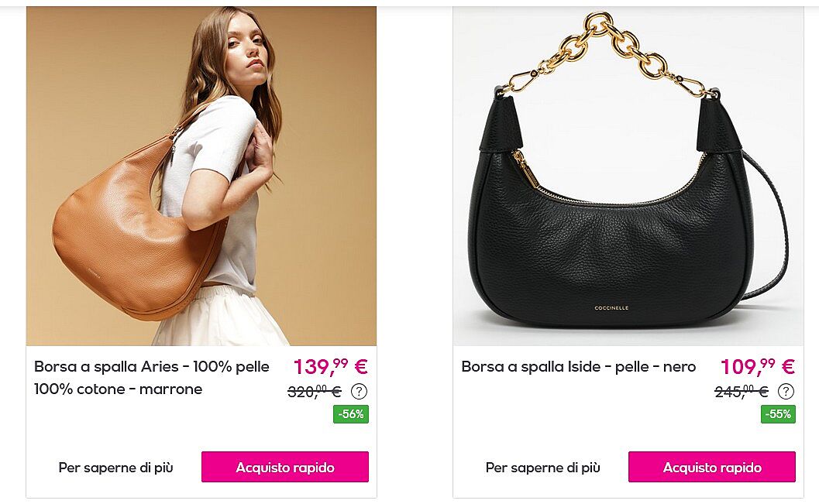Click the 109,99 € sale price
This screenshot has width=819, height=504.
pyautogui.click(x=758, y=366)
